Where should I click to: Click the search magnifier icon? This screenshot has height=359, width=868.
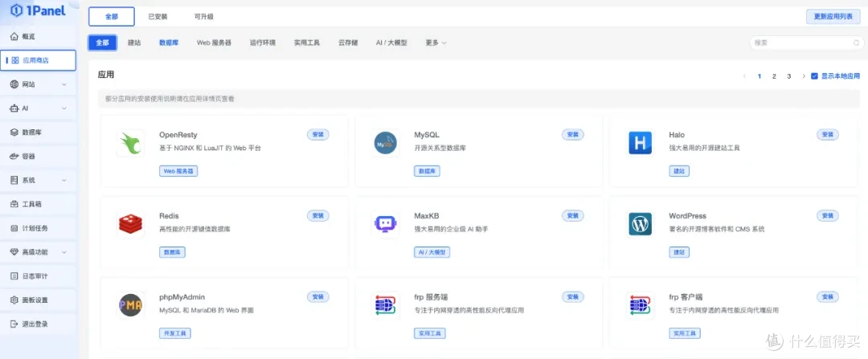coord(857,43)
